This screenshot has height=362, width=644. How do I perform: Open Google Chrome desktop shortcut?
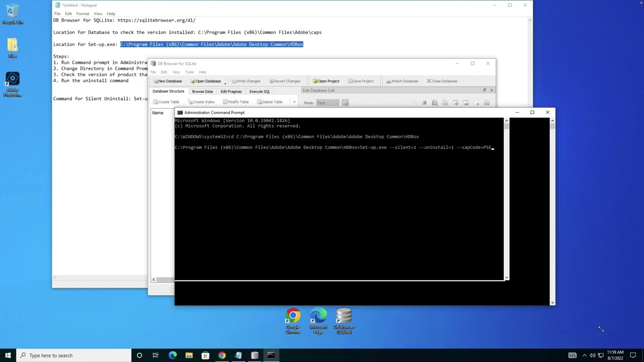click(293, 321)
